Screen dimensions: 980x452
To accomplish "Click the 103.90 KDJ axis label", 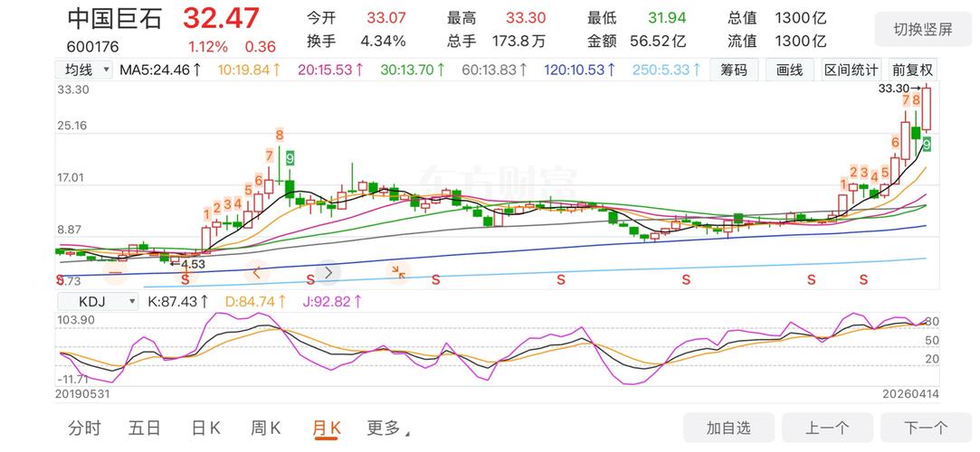I will (76, 320).
